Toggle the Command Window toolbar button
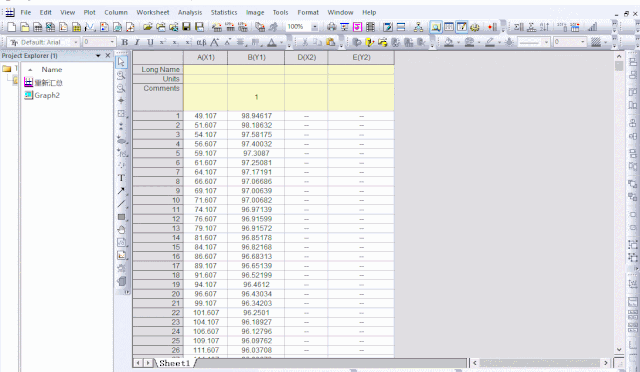The height and width of the screenshot is (372, 640). 462,27
